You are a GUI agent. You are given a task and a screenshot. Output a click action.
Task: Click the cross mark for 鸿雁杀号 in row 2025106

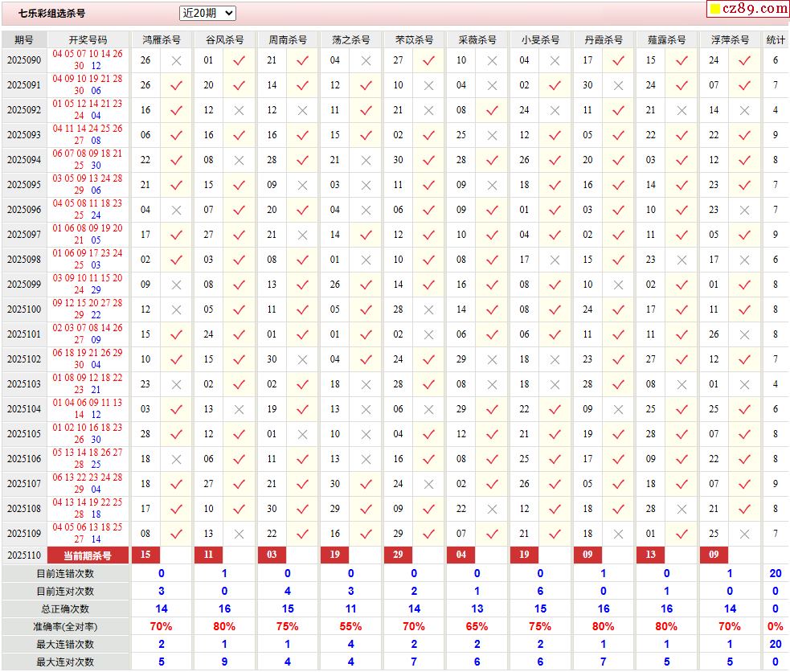176,460
